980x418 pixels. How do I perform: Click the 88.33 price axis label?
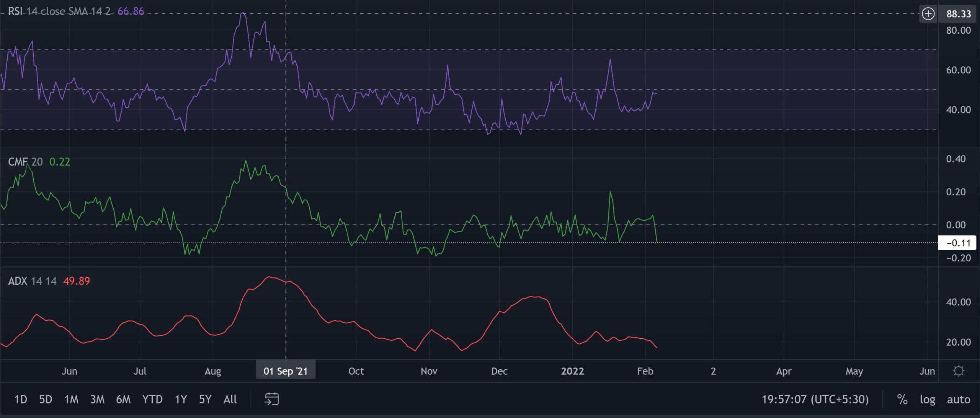coord(958,13)
